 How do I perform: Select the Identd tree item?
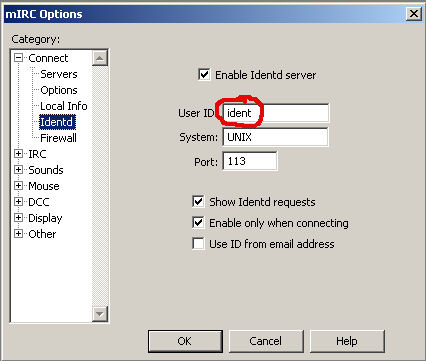(x=57, y=122)
